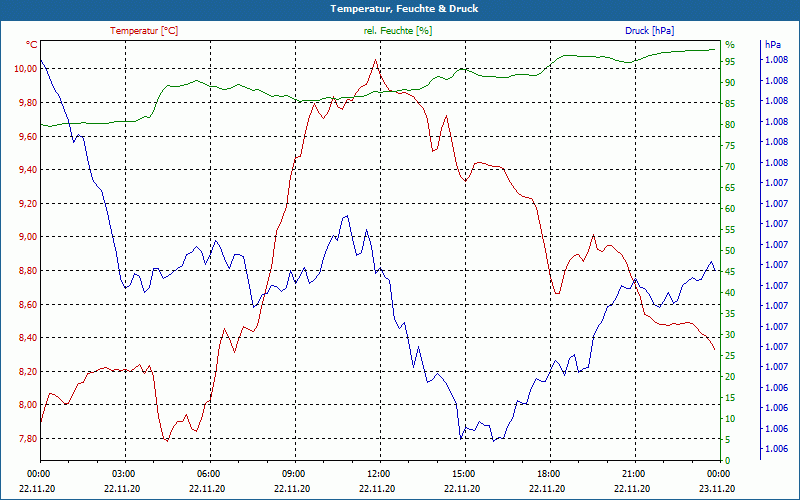Click the '10,00' temperature axis value
Image resolution: width=800 pixels, height=500 pixels.
(x=26, y=69)
